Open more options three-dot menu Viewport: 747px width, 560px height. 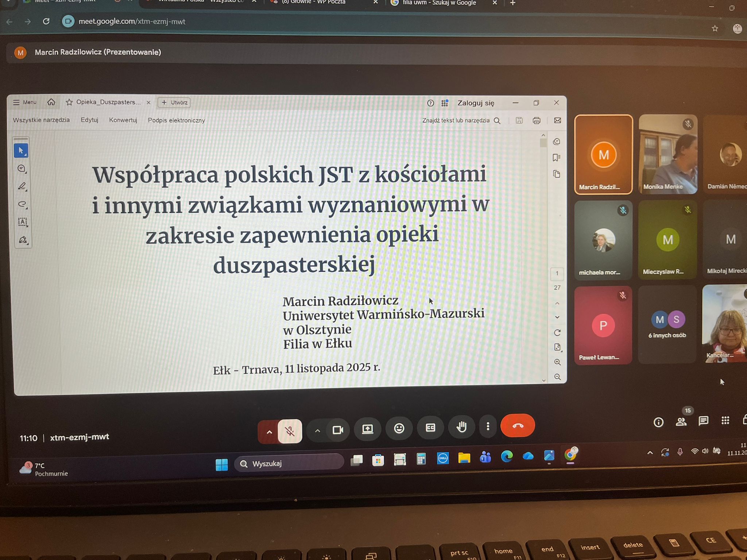488,426
